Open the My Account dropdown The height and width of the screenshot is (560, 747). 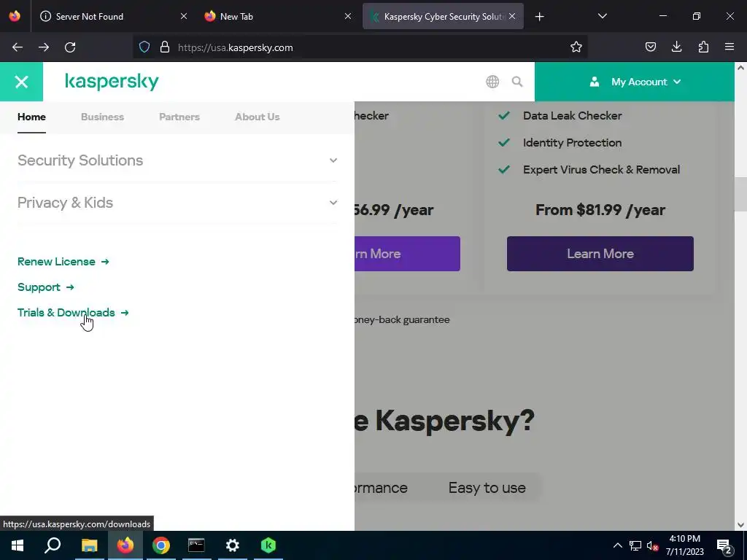coord(635,82)
